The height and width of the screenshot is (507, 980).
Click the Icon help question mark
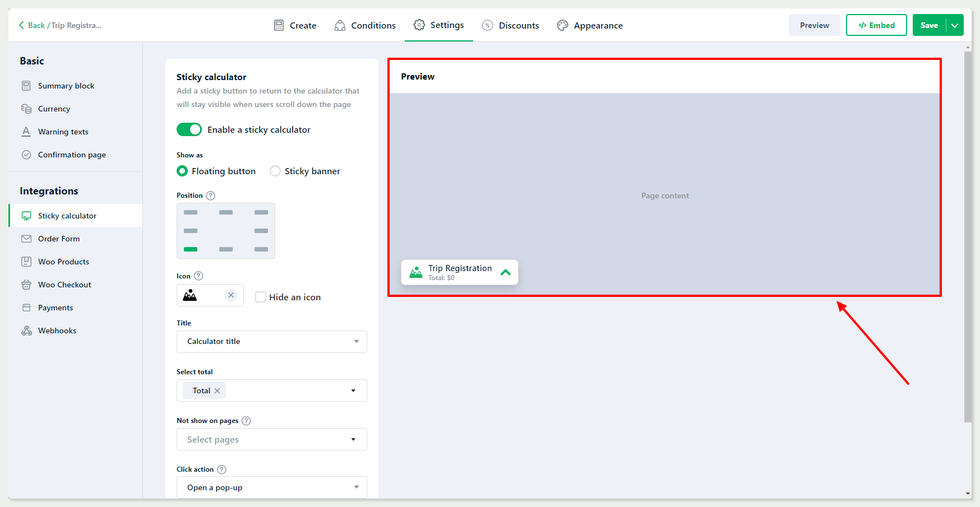(x=198, y=276)
